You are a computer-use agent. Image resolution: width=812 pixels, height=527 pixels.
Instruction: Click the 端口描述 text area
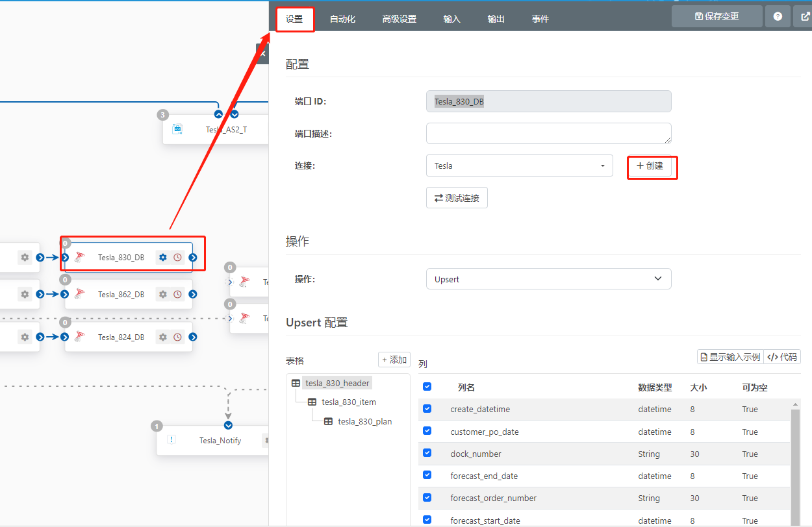click(x=548, y=133)
